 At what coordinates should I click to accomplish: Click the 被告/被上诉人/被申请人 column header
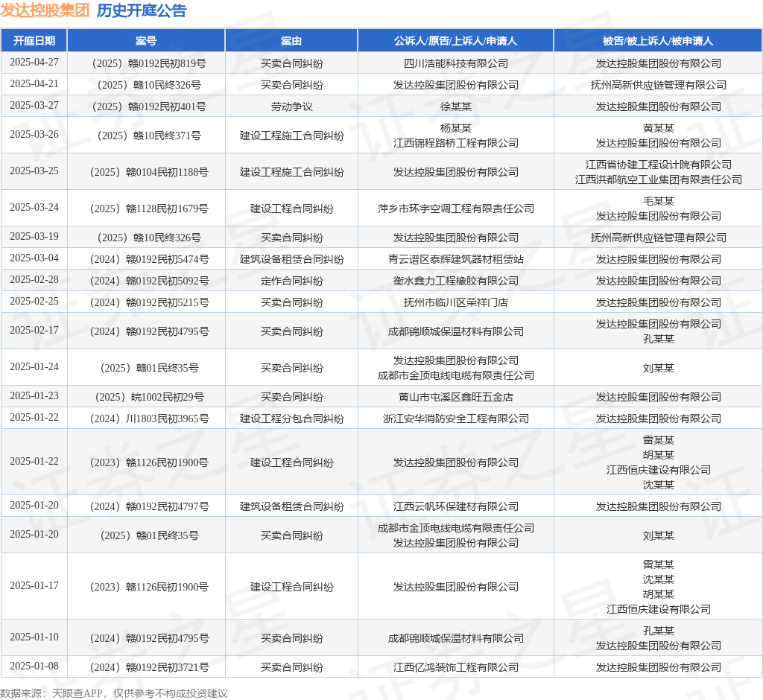658,41
